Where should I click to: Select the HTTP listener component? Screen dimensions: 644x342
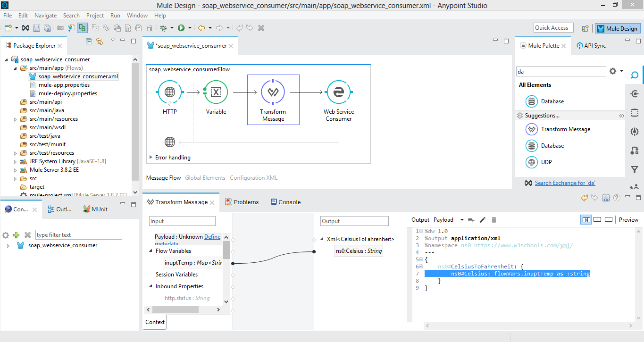[169, 92]
